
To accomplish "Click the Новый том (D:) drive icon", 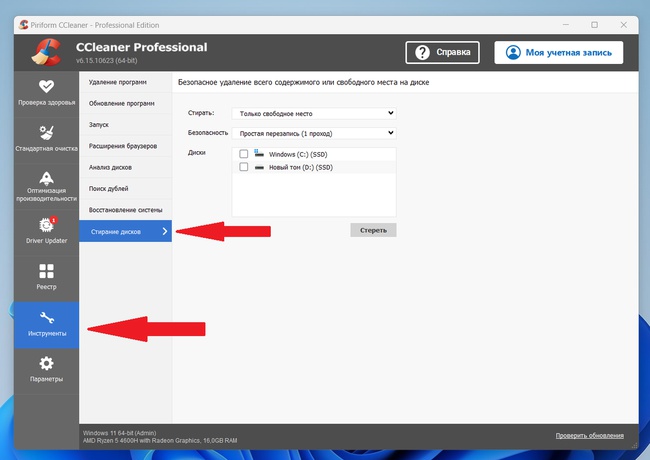I will [259, 167].
